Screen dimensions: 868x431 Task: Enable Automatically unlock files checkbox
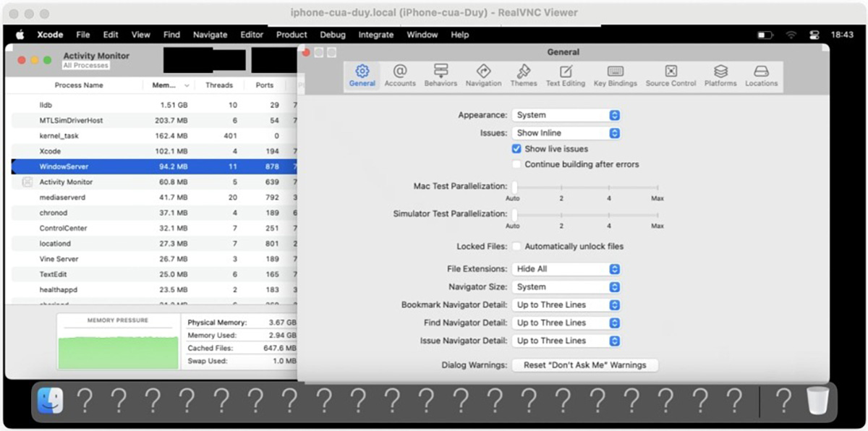click(x=516, y=246)
